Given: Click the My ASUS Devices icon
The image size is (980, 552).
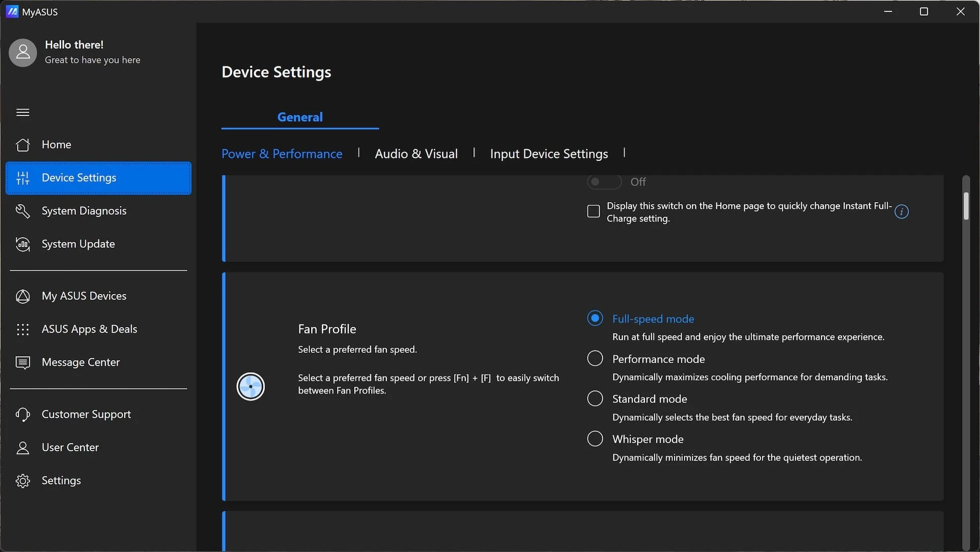Looking at the screenshot, I should [x=23, y=296].
